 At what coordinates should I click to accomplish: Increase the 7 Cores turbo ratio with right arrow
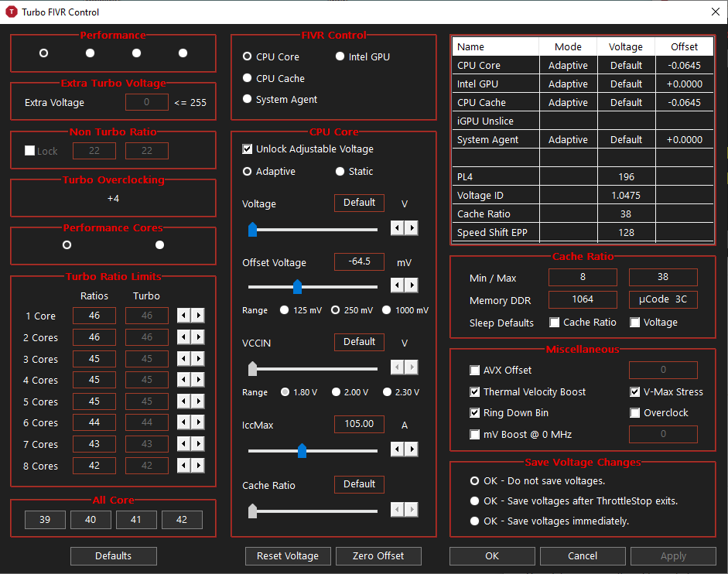click(198, 444)
